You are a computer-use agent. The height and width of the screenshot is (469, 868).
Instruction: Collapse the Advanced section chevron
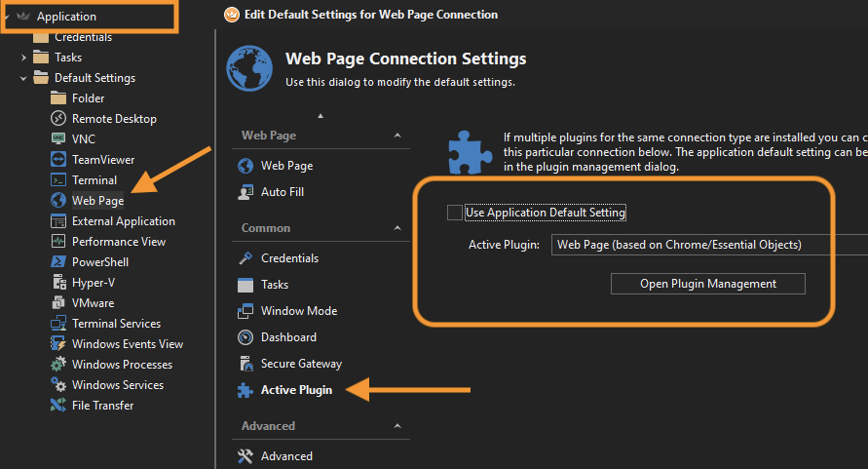(x=396, y=426)
